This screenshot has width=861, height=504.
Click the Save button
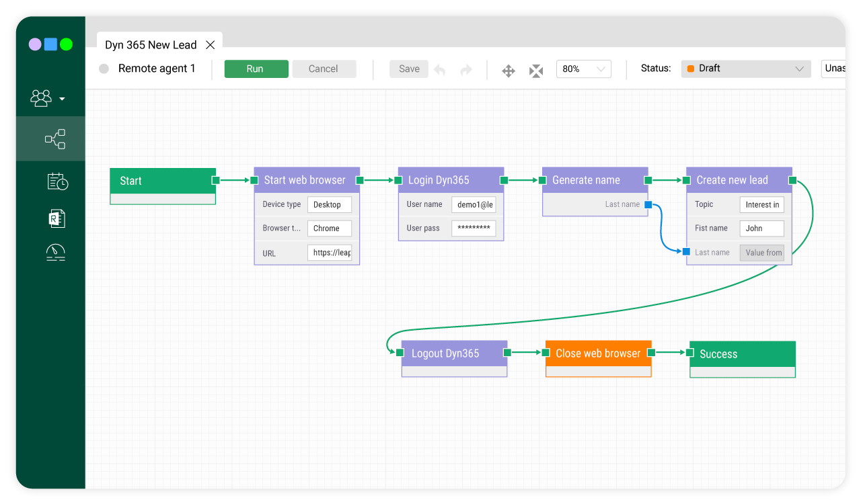408,69
